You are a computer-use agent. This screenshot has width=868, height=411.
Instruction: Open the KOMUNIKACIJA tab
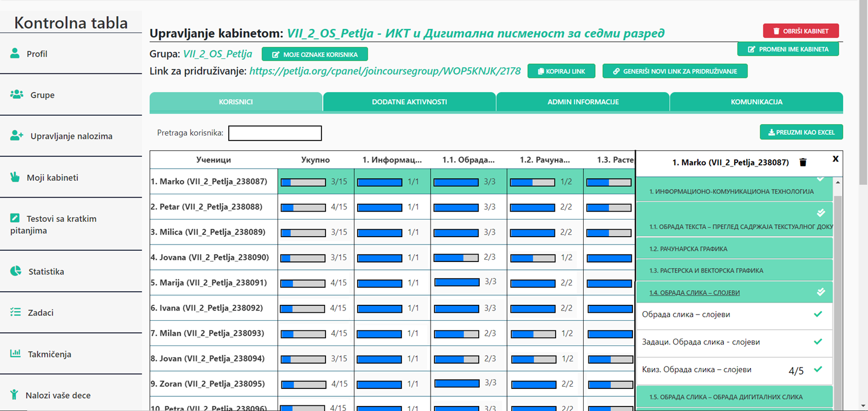tap(756, 102)
